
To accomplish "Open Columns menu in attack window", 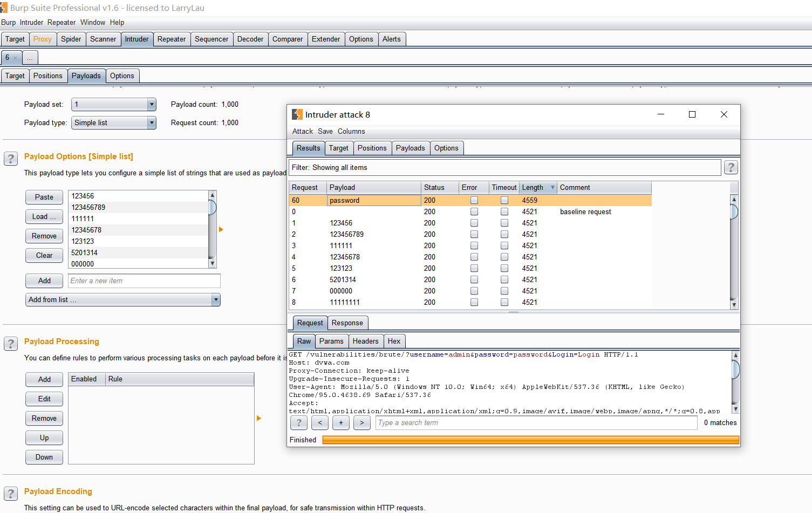I will [351, 131].
